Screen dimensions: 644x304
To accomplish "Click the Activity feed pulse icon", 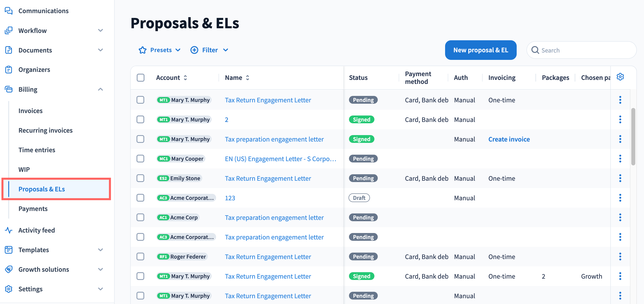I will pos(8,230).
